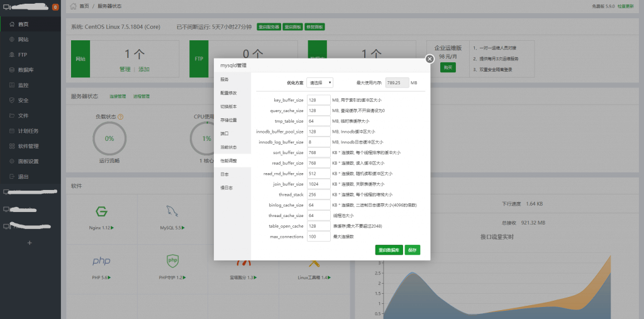This screenshot has width=644, height=319.
Task: Click the orange notification badge showing 0
Action: [x=55, y=7]
